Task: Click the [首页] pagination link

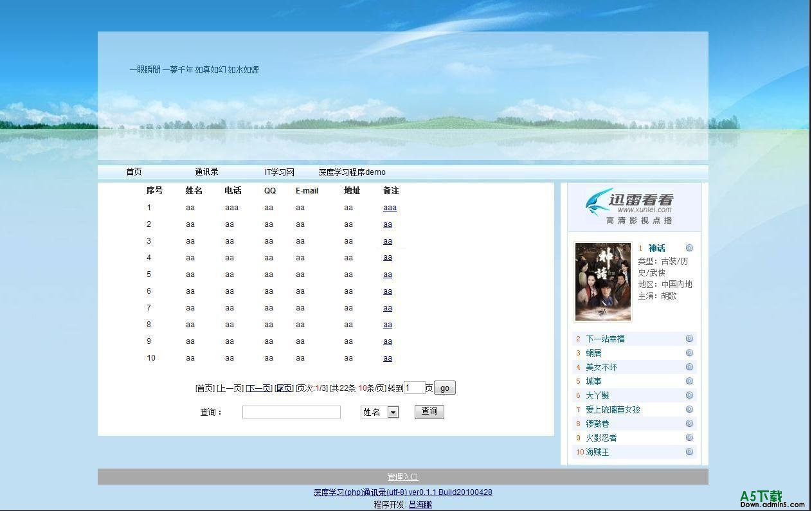Action: 204,388
